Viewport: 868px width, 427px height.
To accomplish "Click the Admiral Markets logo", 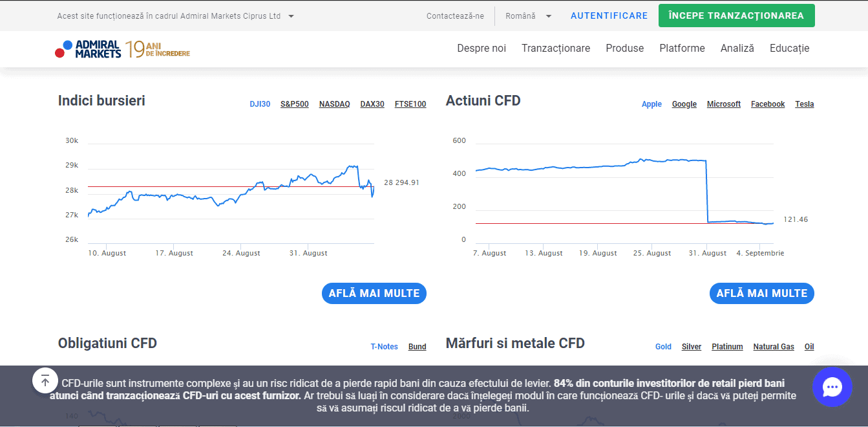I will 89,48.
